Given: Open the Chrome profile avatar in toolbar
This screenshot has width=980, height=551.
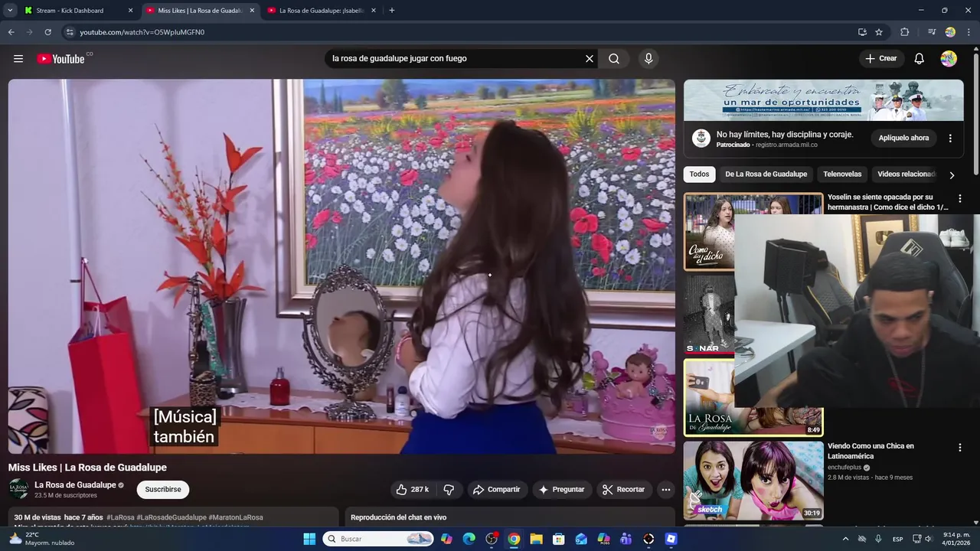Looking at the screenshot, I should click(x=950, y=32).
